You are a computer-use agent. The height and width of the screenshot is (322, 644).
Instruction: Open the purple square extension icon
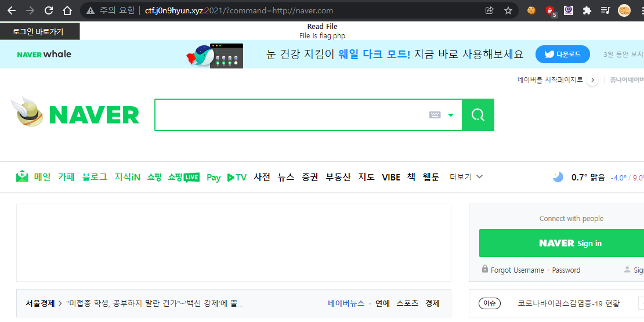pyautogui.click(x=569, y=10)
